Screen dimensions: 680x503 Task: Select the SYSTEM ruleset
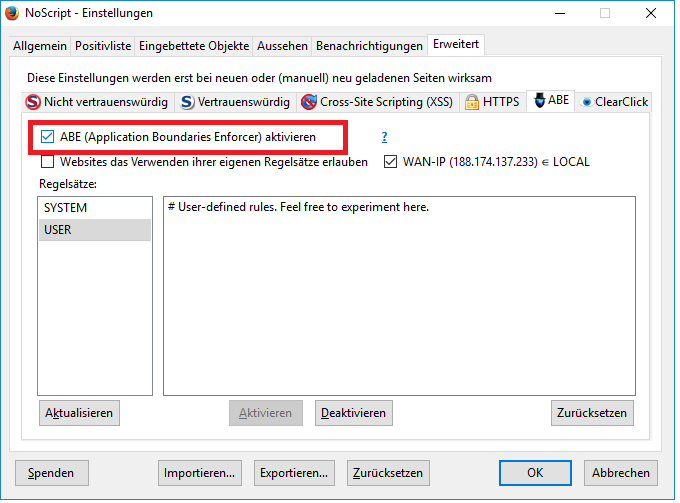click(x=66, y=208)
